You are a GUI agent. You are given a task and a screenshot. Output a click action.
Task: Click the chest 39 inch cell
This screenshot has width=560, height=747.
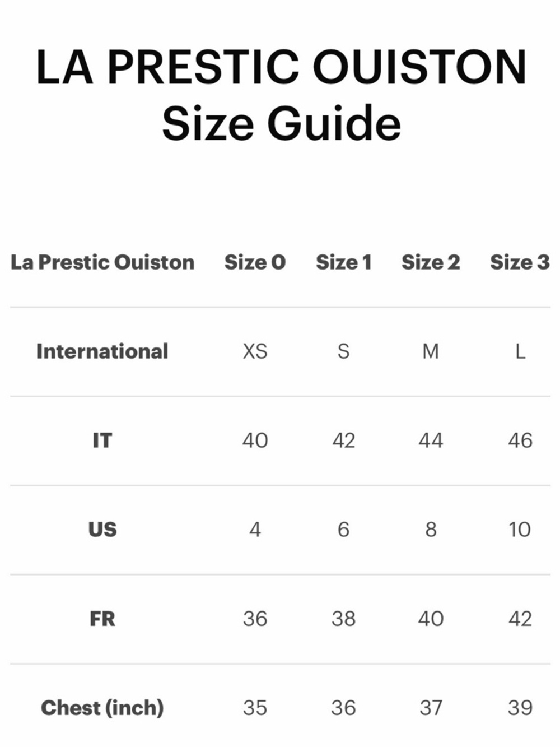click(520, 708)
